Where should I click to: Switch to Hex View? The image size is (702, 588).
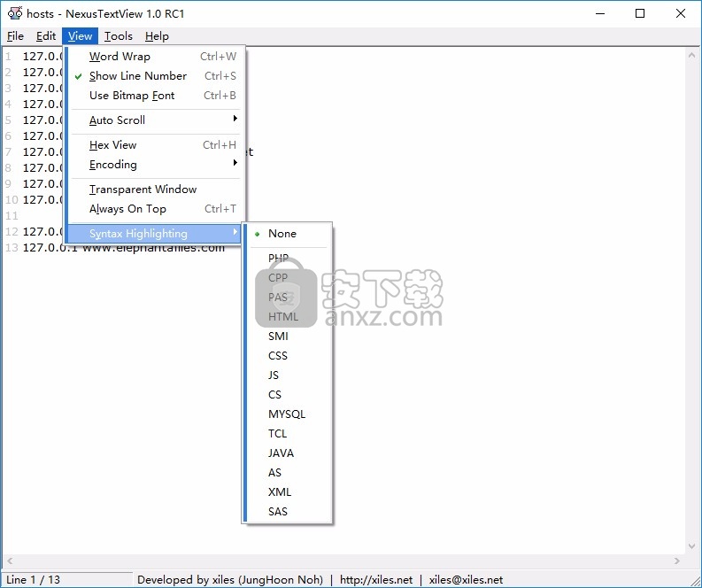pos(155,145)
